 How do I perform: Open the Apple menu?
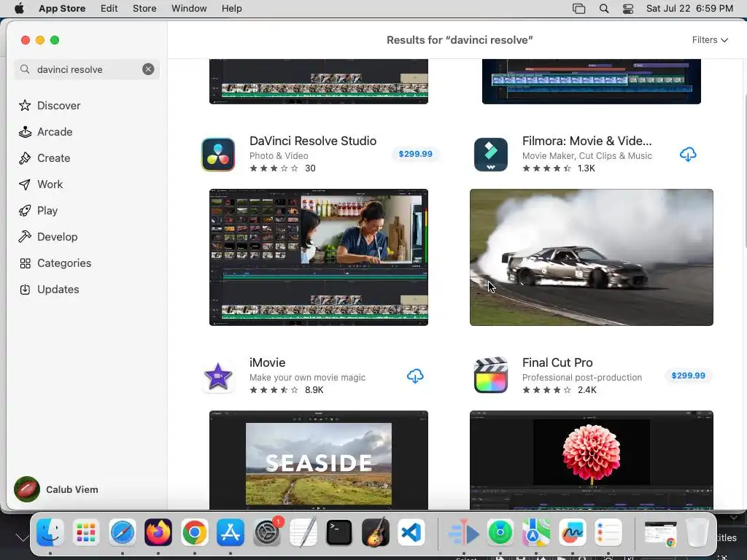point(19,9)
